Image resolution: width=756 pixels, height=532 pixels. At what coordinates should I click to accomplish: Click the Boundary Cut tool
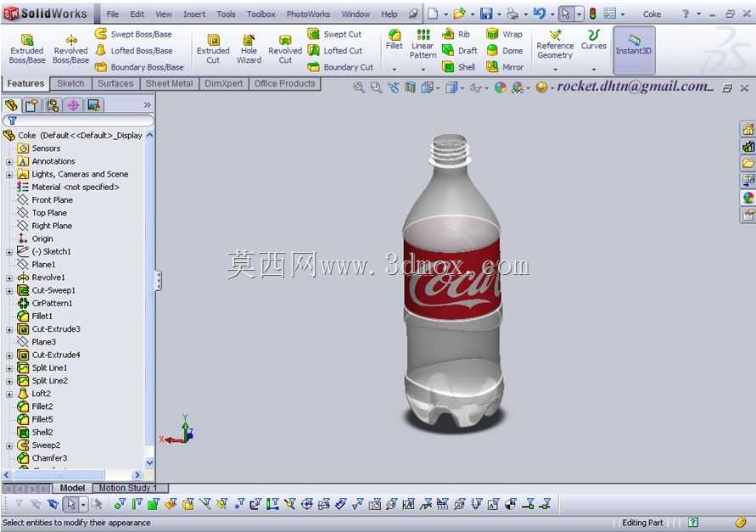point(340,67)
